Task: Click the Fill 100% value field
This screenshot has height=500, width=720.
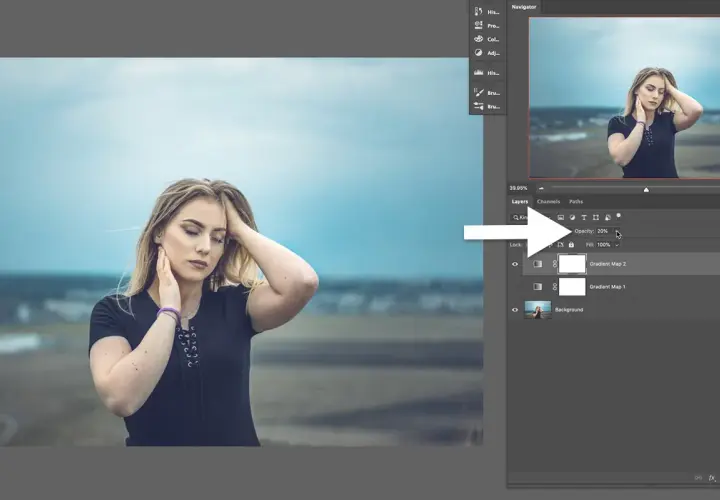Action: click(x=604, y=245)
